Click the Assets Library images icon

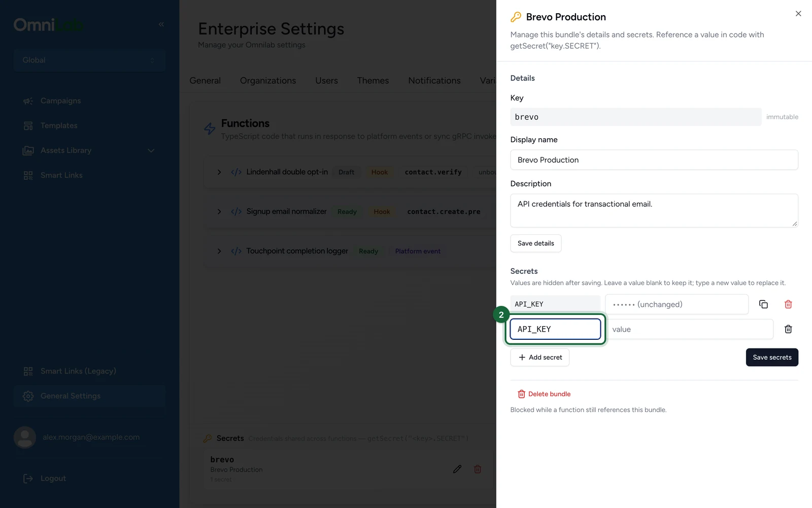click(28, 150)
